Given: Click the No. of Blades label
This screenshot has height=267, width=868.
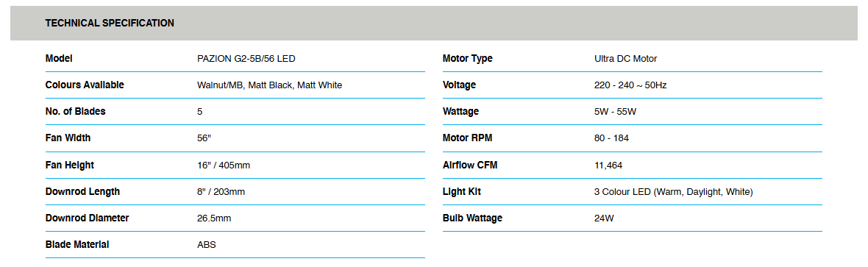Looking at the screenshot, I should click(75, 111).
